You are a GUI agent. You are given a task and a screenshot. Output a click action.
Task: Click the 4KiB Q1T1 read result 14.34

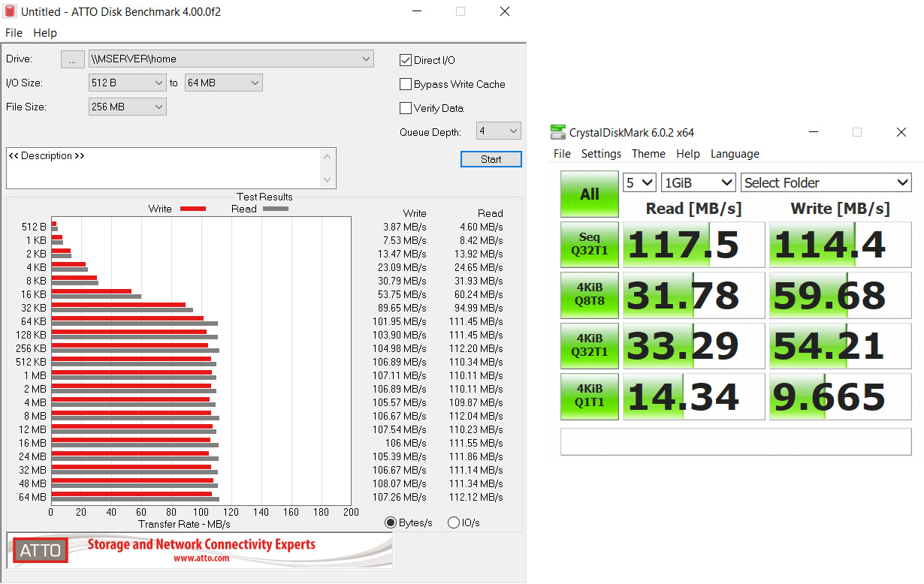[x=693, y=396]
